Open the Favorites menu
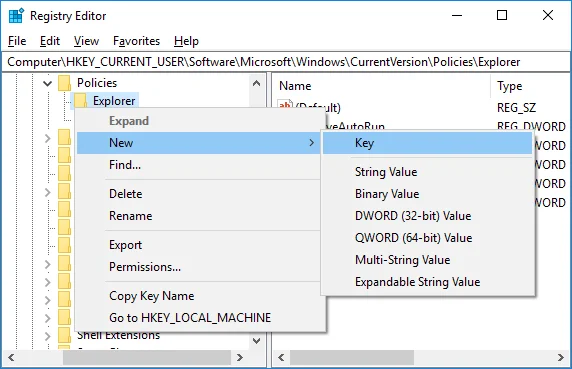This screenshot has height=369, width=572. tap(136, 41)
